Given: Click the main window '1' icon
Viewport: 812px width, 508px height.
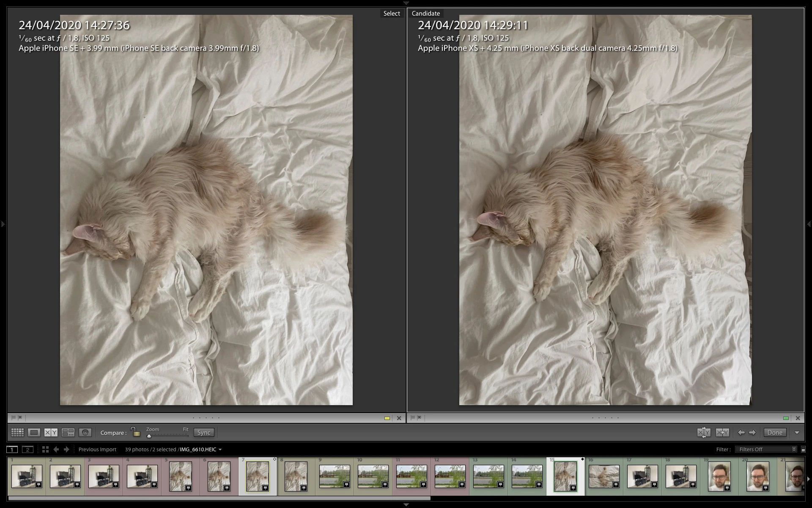Looking at the screenshot, I should 12,449.
